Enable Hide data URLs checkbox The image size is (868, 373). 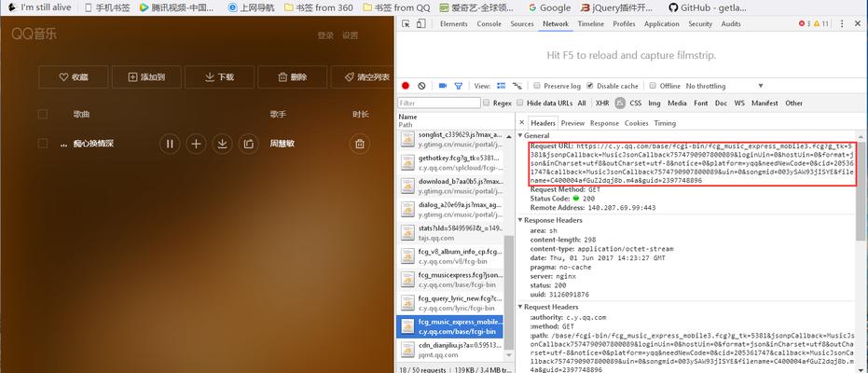click(520, 103)
